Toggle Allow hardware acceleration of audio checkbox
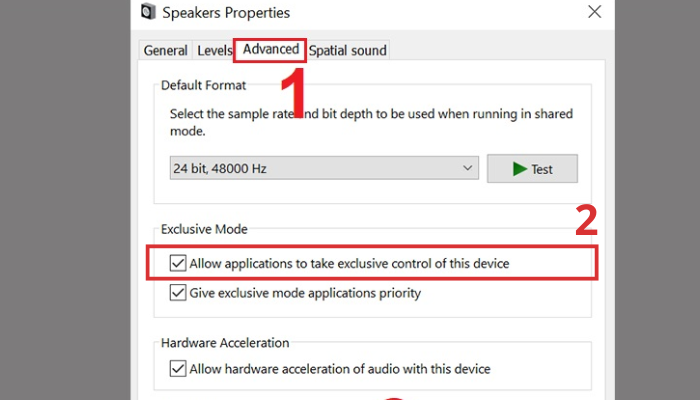 coord(178,369)
